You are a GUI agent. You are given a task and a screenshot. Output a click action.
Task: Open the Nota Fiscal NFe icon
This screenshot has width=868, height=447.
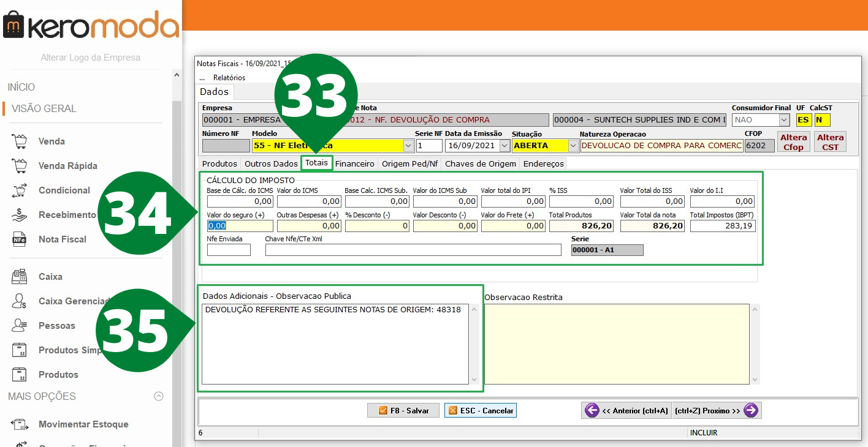click(19, 239)
